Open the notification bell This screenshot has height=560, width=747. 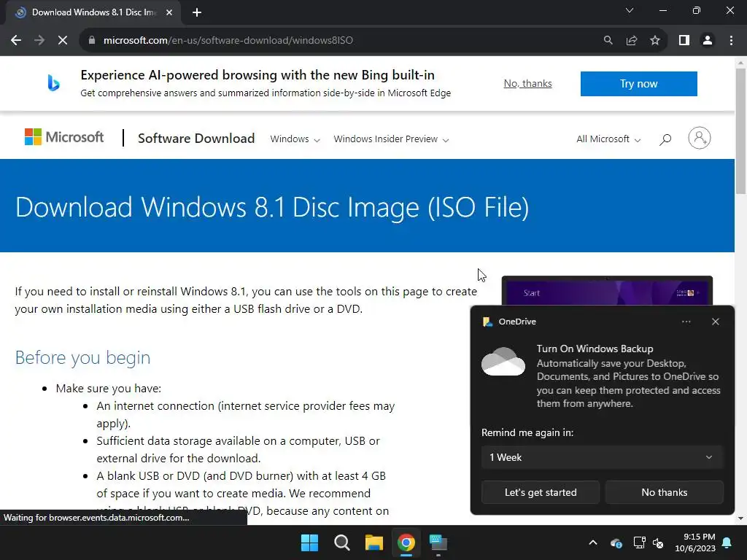pos(727,542)
